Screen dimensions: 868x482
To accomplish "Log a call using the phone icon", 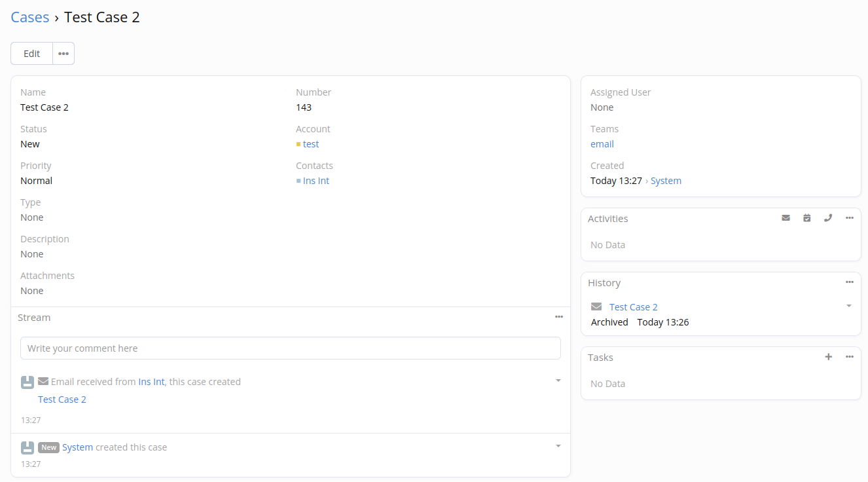I will click(x=828, y=218).
